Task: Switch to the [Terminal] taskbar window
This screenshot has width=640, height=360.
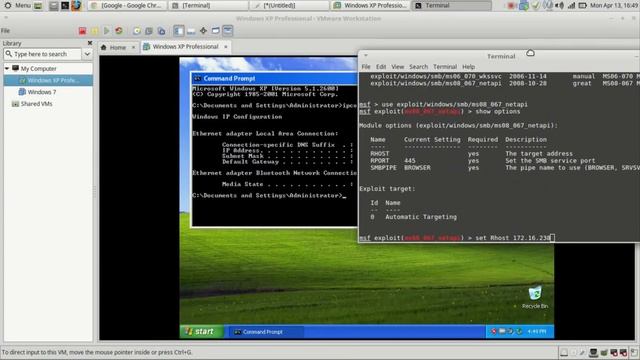Action: coord(208,5)
